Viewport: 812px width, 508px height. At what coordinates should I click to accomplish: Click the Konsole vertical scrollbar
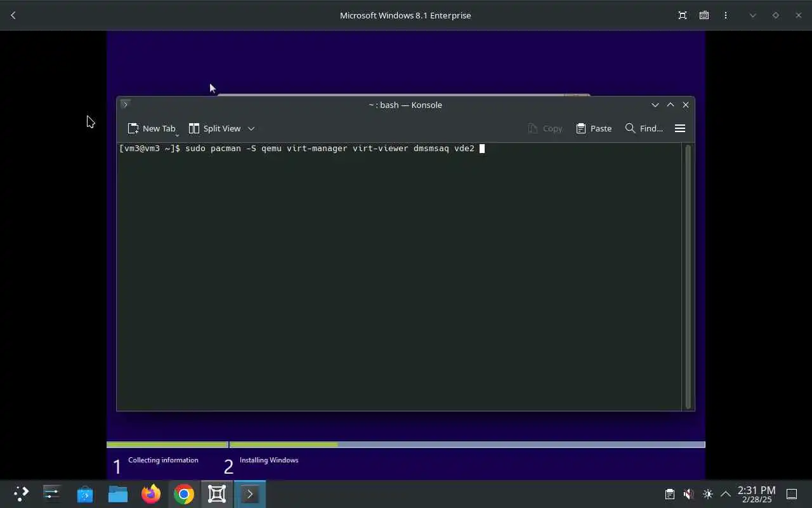coord(688,276)
